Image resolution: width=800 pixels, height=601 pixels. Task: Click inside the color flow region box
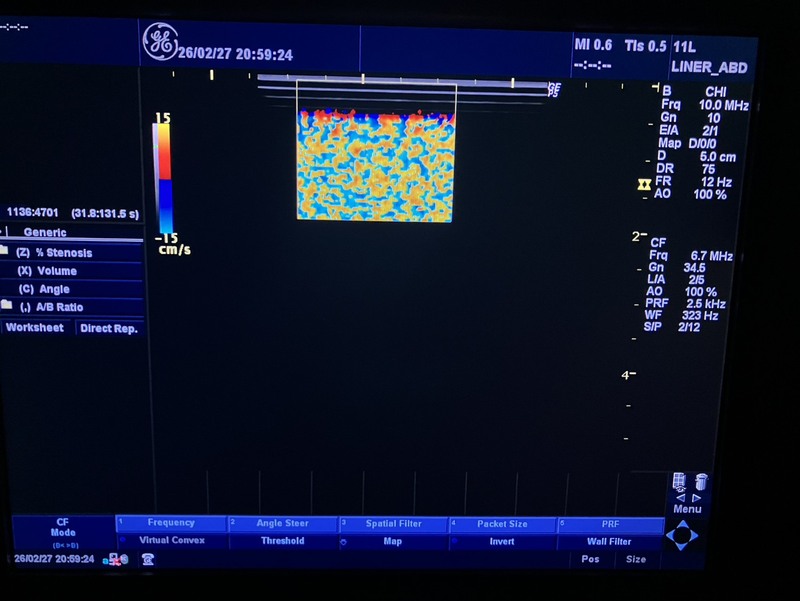[x=376, y=165]
